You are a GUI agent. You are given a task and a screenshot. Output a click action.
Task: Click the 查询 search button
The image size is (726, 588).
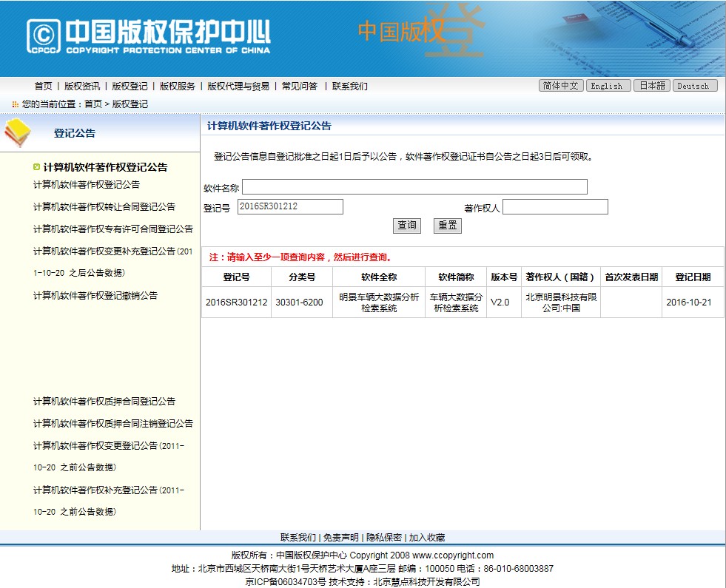(x=407, y=226)
